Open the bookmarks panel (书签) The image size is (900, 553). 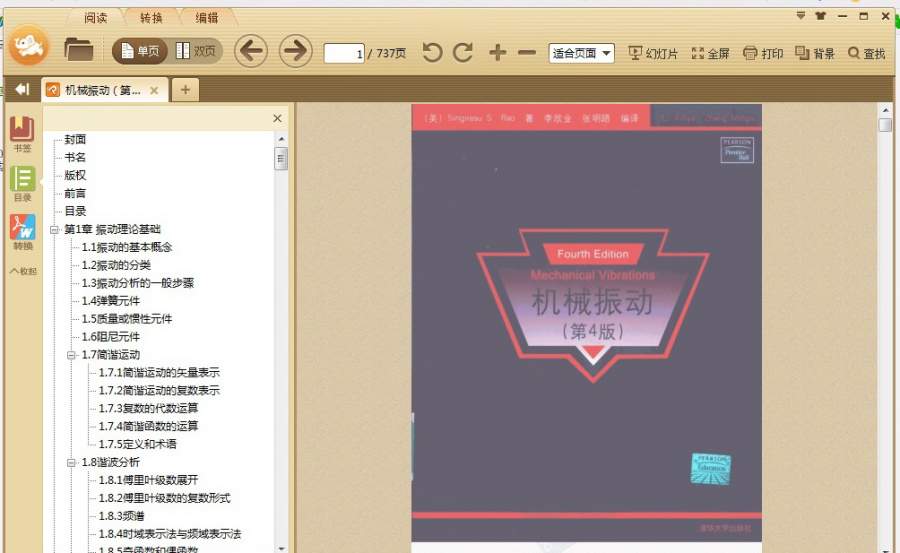click(22, 134)
